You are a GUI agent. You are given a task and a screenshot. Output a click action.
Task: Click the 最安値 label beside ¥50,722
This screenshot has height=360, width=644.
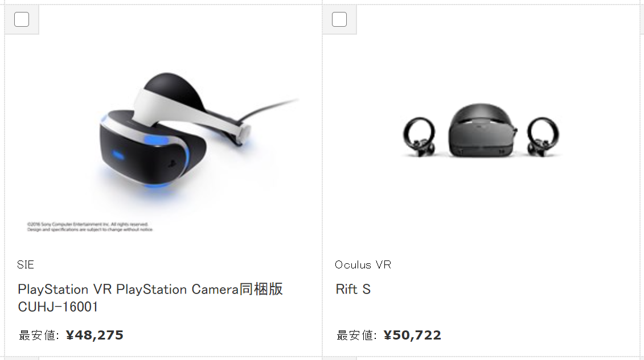[357, 336]
